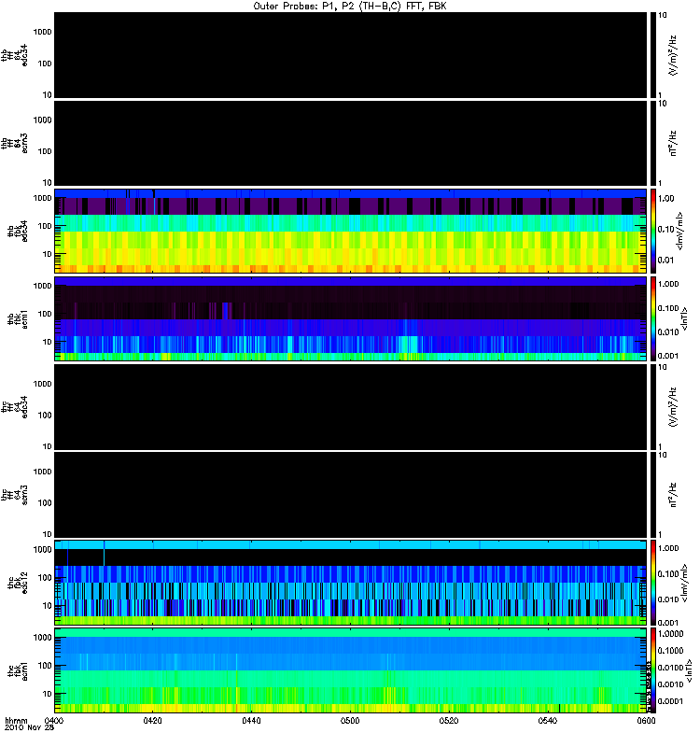Click the 'hhmm' axis unit label
The width and height of the screenshot is (700, 747).
pos(16,720)
